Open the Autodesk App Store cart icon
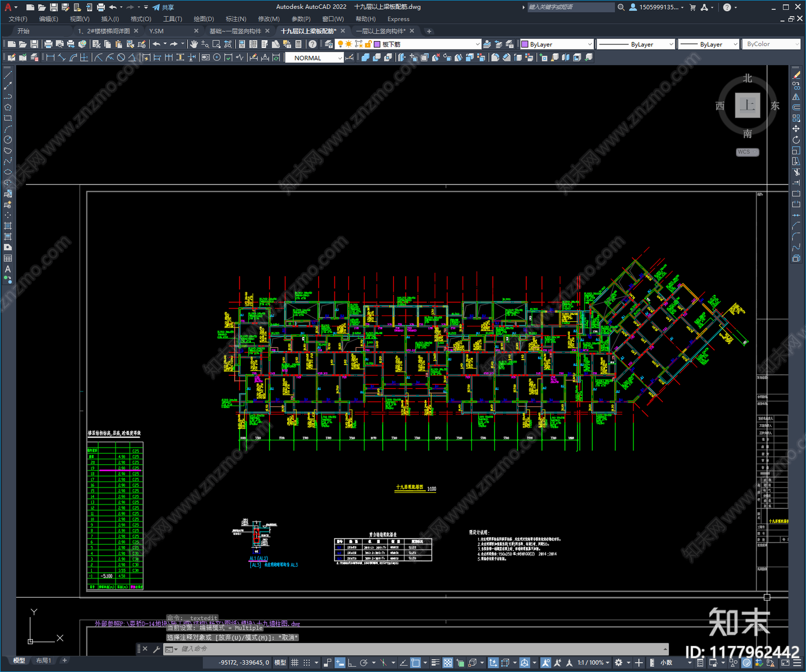This screenshot has width=806, height=672. pos(693,7)
